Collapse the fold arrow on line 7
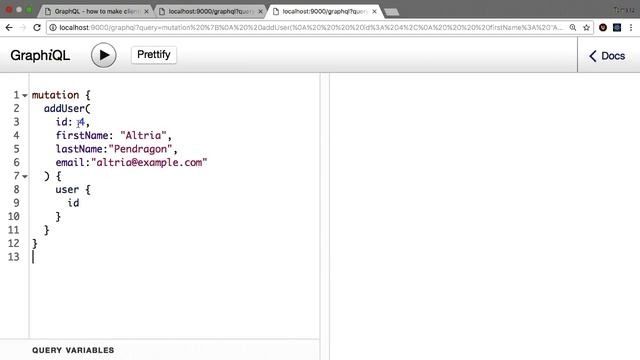This screenshot has width=640, height=360. coord(25,176)
